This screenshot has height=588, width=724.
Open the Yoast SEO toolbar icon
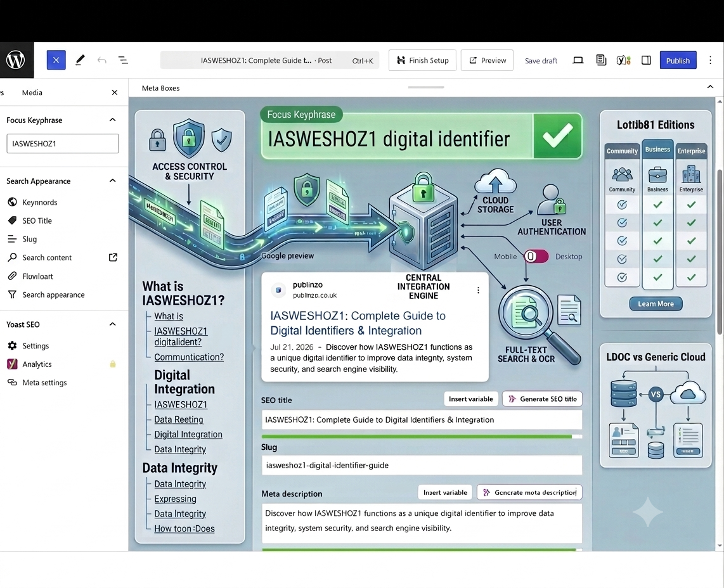tap(623, 60)
